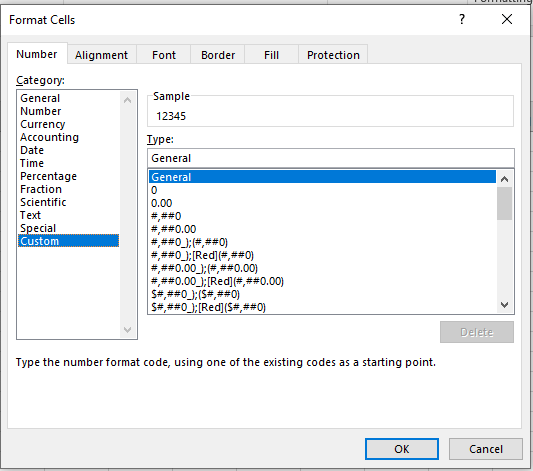Screen dimensions: 533x471
Task: Switch to the Number tab
Action: click(x=37, y=54)
